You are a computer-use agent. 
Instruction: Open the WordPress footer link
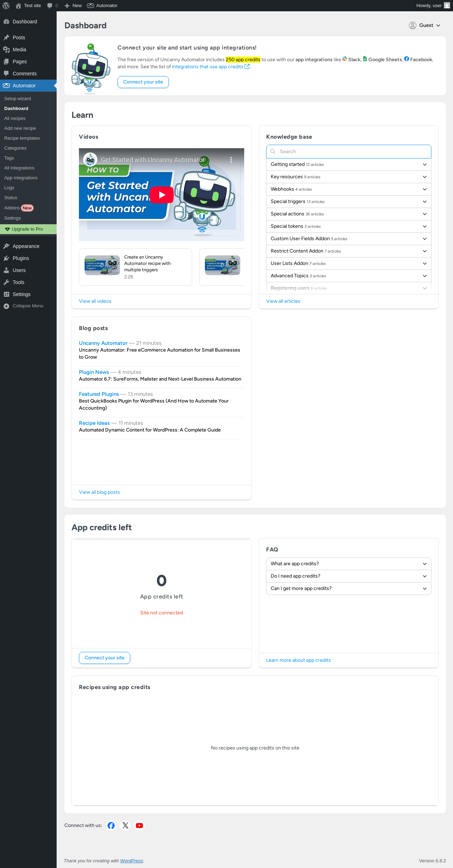click(x=131, y=861)
